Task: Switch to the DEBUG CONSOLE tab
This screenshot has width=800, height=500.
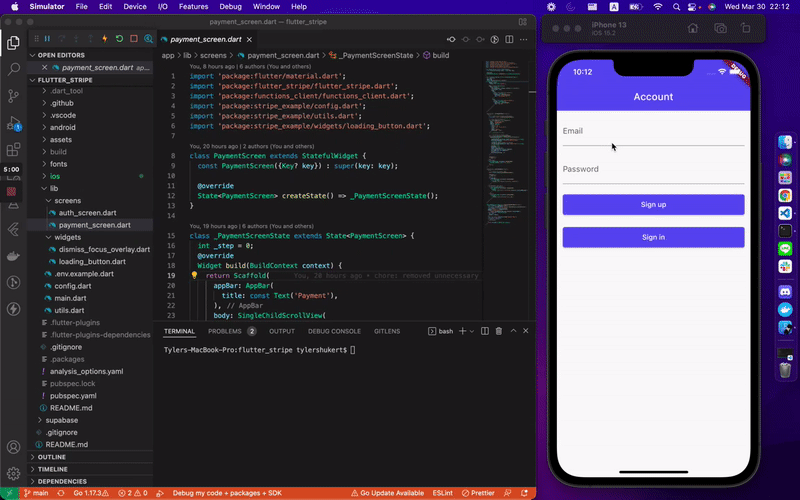Action: tap(334, 331)
